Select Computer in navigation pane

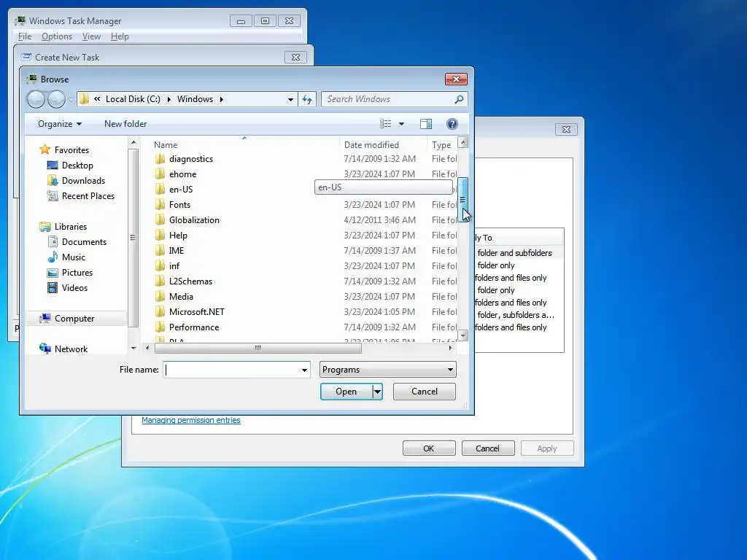[74, 319]
